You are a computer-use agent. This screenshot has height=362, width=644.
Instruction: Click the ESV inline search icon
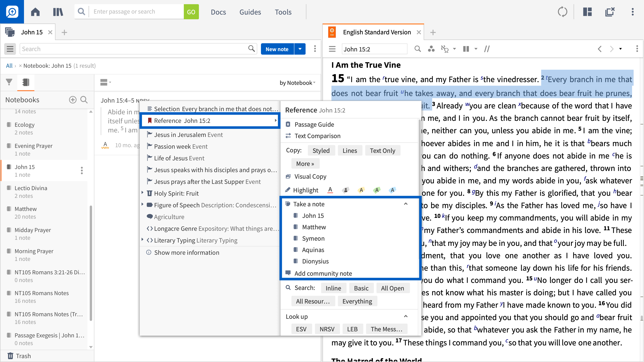coord(418,49)
